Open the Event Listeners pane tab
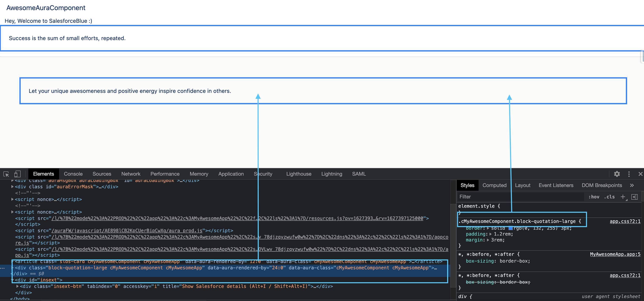 [556, 185]
